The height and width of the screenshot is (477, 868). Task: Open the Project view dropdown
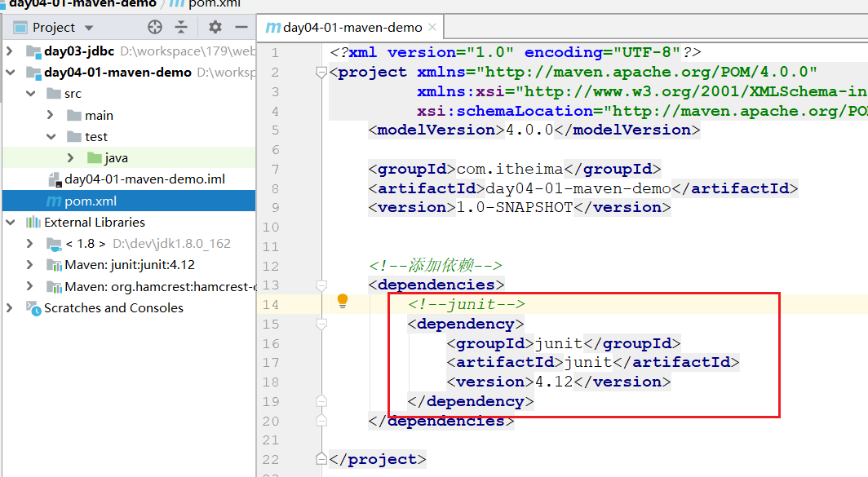(x=84, y=27)
